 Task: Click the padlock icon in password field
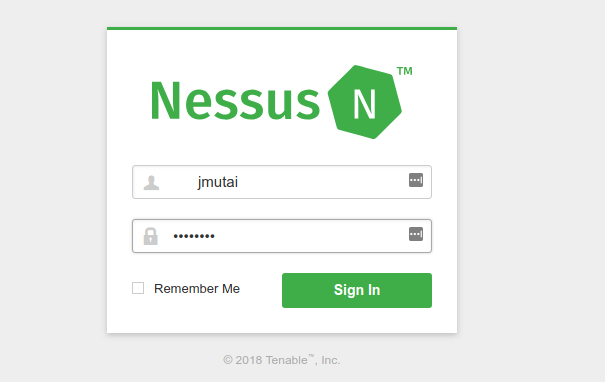150,236
